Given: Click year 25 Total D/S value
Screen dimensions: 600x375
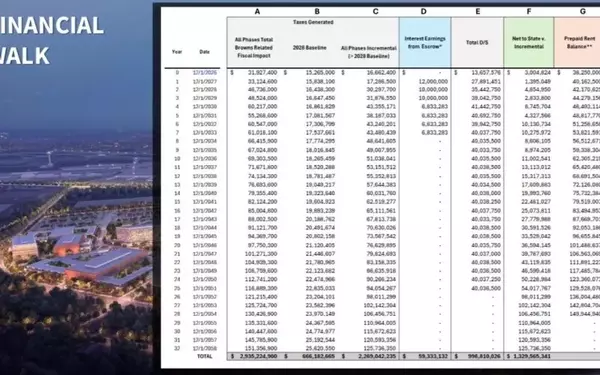Looking at the screenshot, I should pyautogui.click(x=486, y=288).
